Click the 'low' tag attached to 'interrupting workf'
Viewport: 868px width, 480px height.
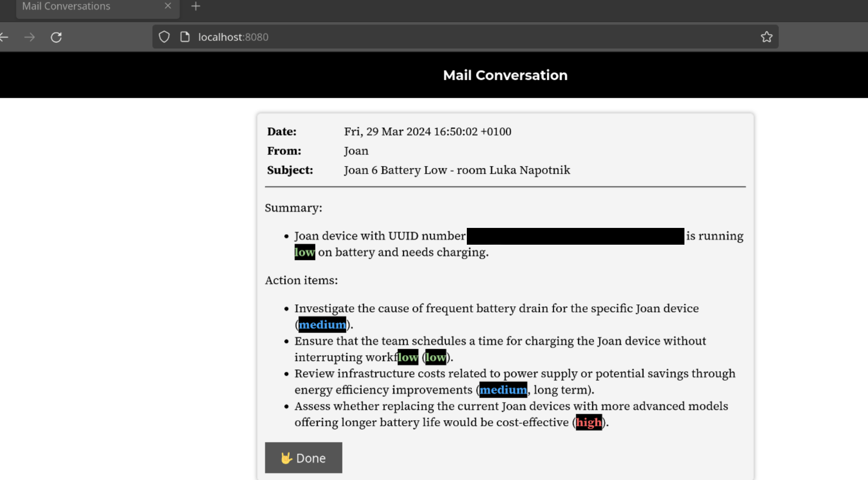[x=408, y=357]
